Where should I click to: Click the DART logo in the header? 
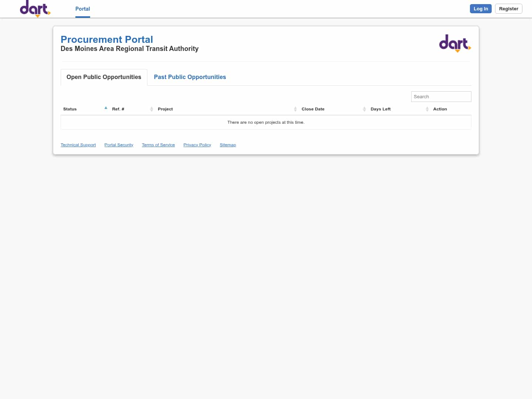35,9
